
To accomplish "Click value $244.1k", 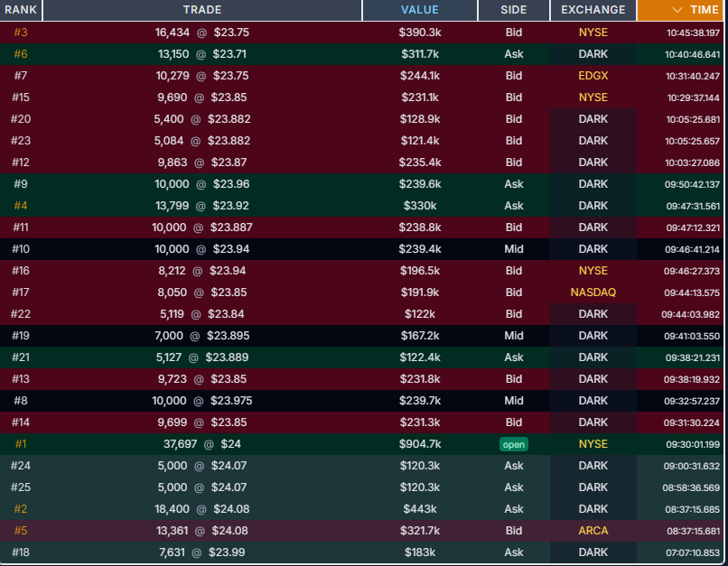I will coord(420,76).
